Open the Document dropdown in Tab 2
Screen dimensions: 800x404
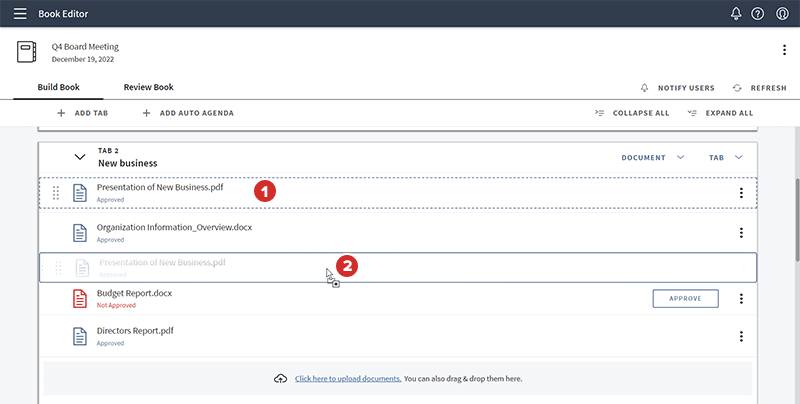652,157
